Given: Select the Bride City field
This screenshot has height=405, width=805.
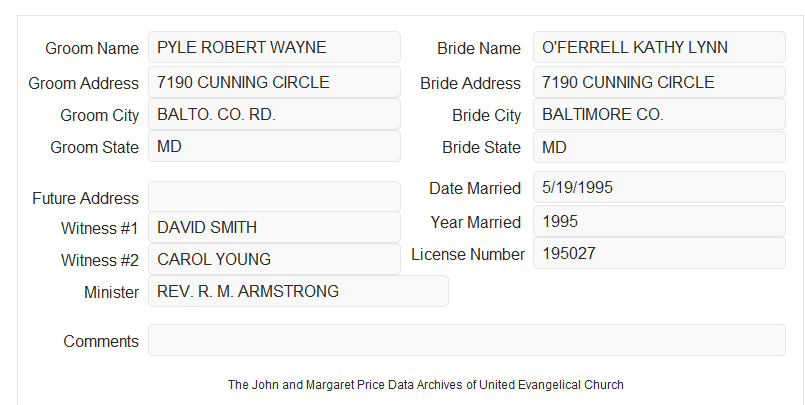Looking at the screenshot, I should pos(659,114).
